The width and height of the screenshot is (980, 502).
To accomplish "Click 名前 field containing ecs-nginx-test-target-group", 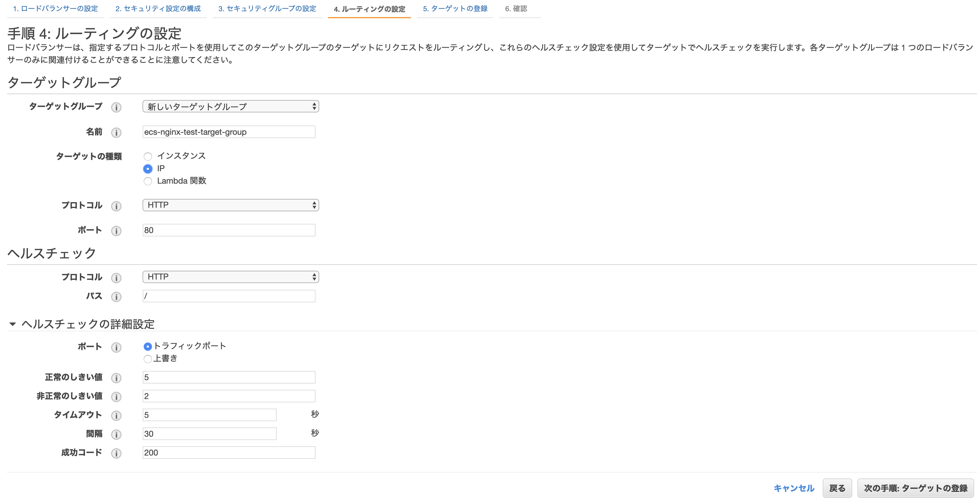I will [x=229, y=132].
